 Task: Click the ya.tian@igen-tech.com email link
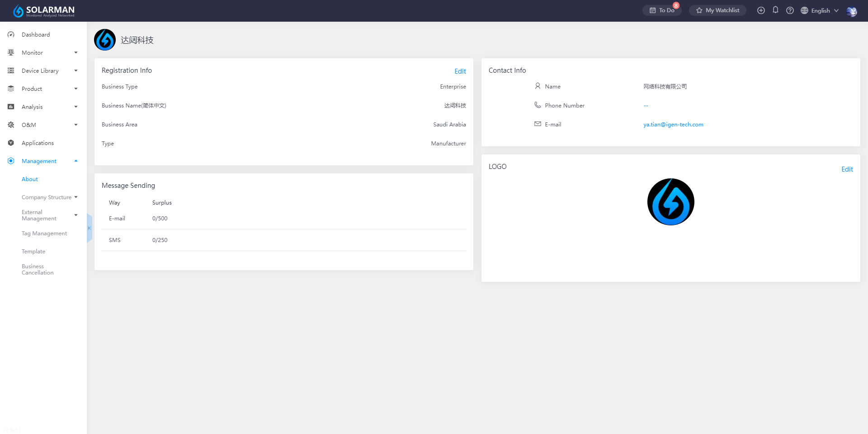[x=673, y=125]
